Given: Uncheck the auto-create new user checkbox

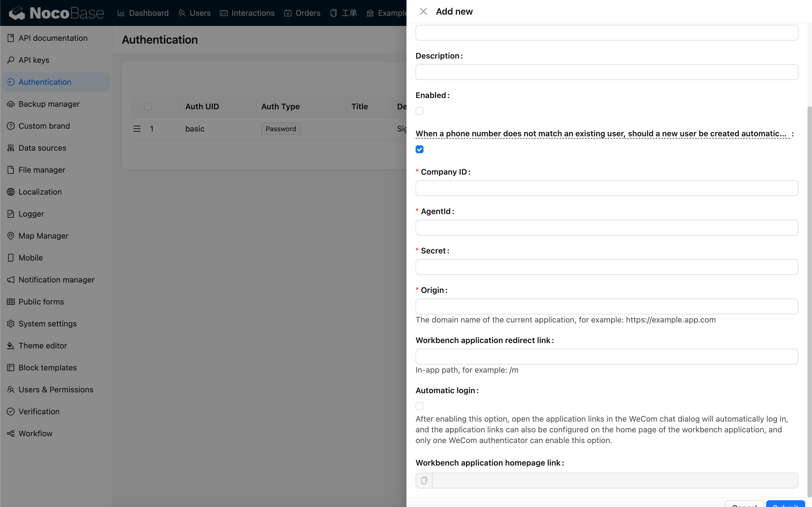Looking at the screenshot, I should tap(420, 149).
